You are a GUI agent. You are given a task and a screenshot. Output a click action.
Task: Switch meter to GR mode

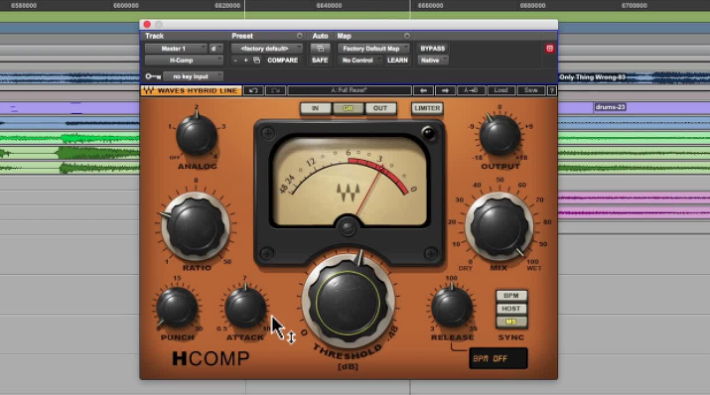348,108
